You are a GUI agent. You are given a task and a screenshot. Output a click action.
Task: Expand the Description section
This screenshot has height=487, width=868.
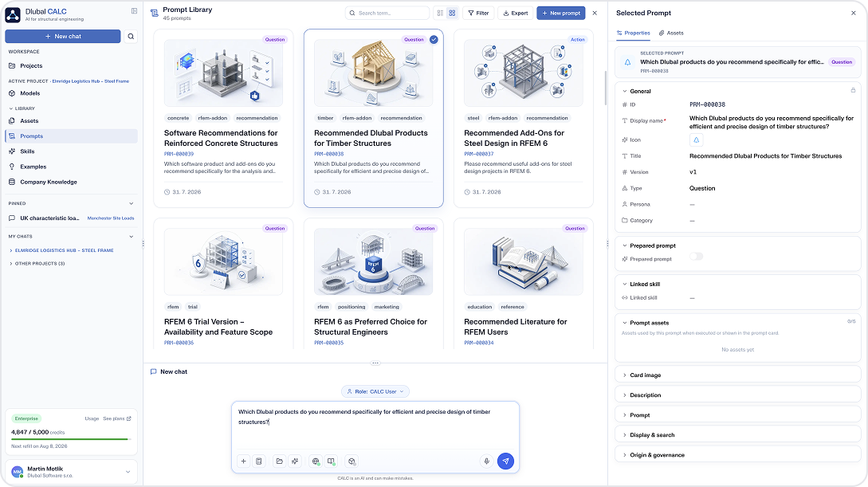coord(738,395)
